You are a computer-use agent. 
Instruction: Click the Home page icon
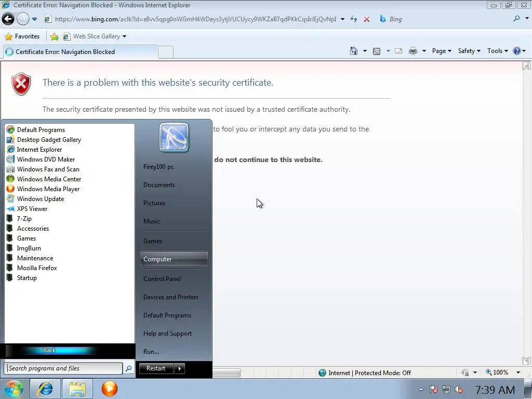353,51
